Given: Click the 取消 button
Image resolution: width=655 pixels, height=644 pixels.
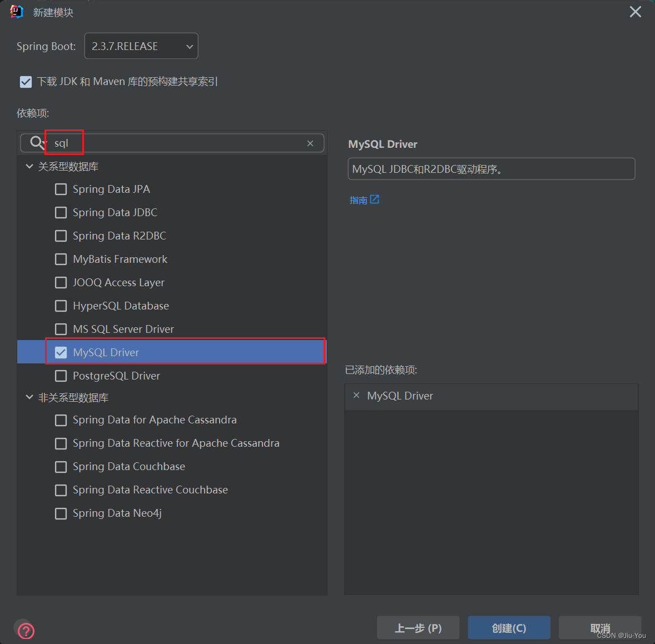Looking at the screenshot, I should (600, 628).
